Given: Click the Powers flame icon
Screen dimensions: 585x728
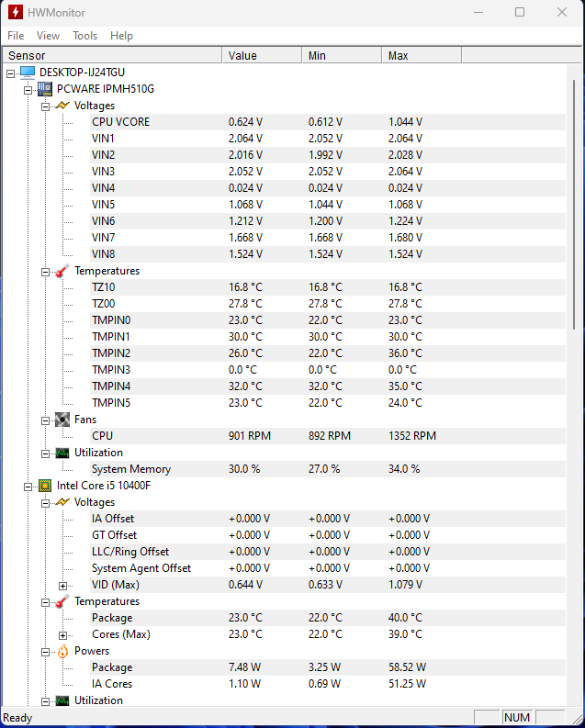Looking at the screenshot, I should click(62, 651).
